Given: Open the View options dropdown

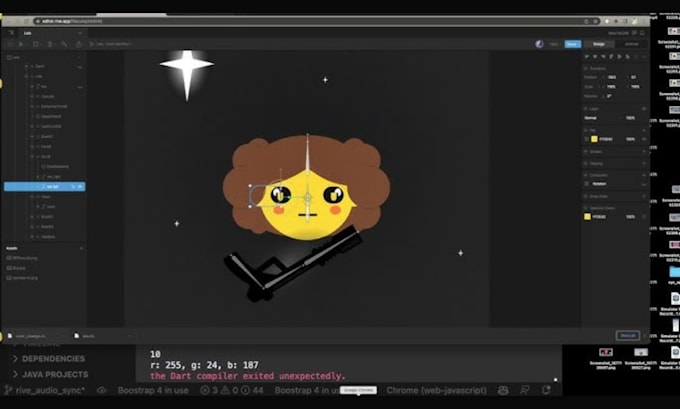Looking at the screenshot, I should pyautogui.click(x=554, y=44).
